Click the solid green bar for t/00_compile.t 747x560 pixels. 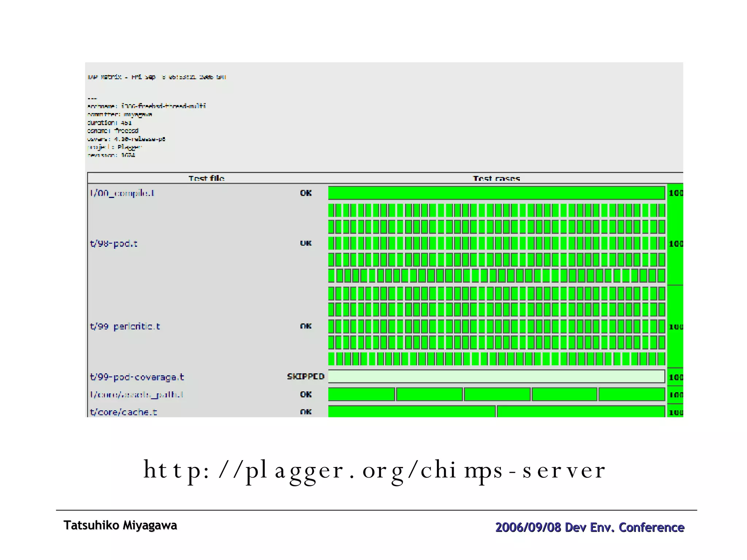496,193
